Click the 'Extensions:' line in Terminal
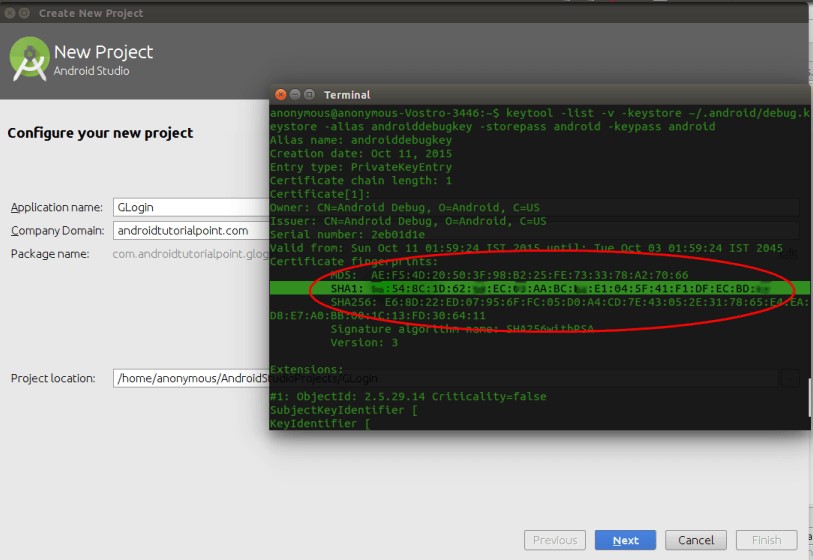This screenshot has width=813, height=560. tap(306, 369)
